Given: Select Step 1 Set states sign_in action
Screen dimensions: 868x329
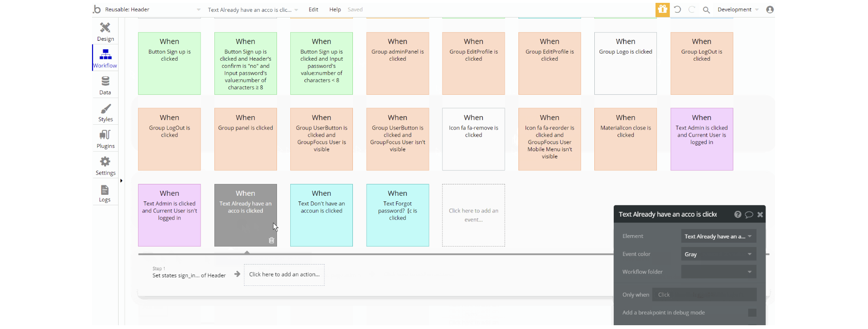Looking at the screenshot, I should [x=189, y=273].
